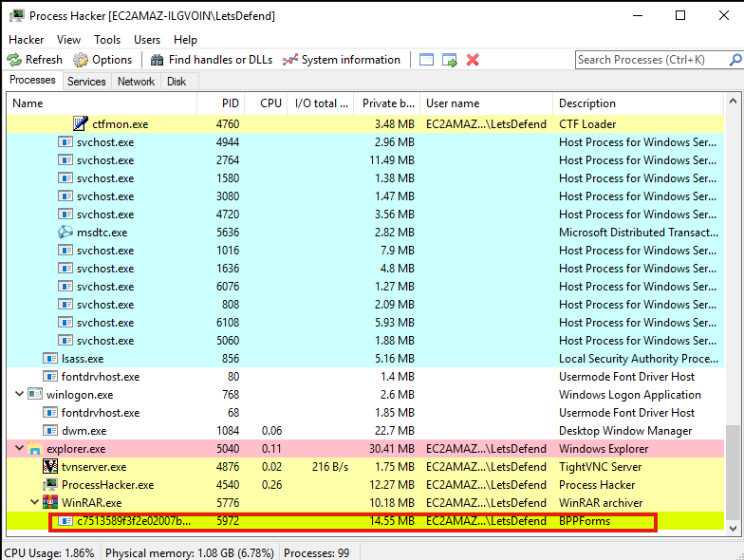The image size is (744, 560).
Task: Sort by the Private bytes column header
Action: pos(387,103)
